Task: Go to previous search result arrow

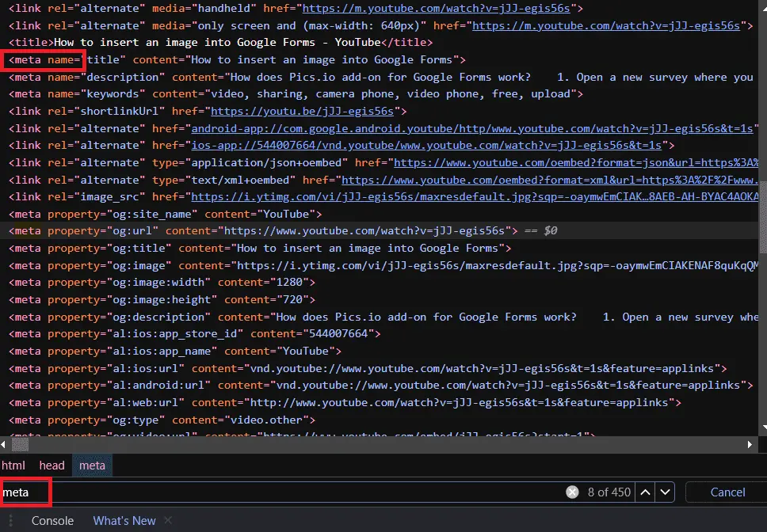Action: point(645,492)
